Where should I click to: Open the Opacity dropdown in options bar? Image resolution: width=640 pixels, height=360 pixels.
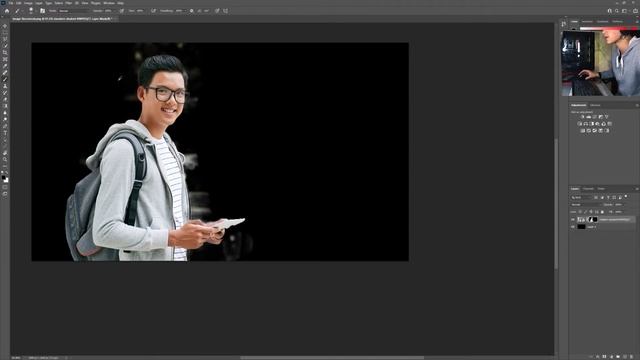point(115,11)
